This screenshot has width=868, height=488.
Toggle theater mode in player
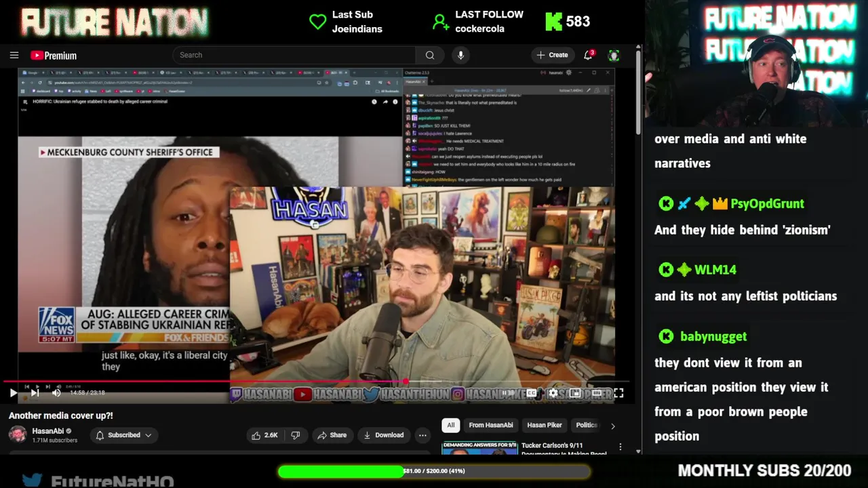(597, 392)
